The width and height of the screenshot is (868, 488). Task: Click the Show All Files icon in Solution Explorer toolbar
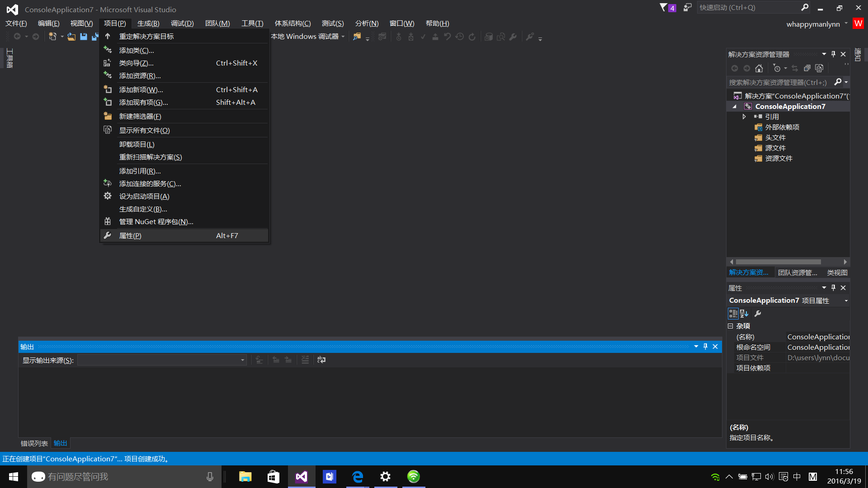click(x=819, y=68)
